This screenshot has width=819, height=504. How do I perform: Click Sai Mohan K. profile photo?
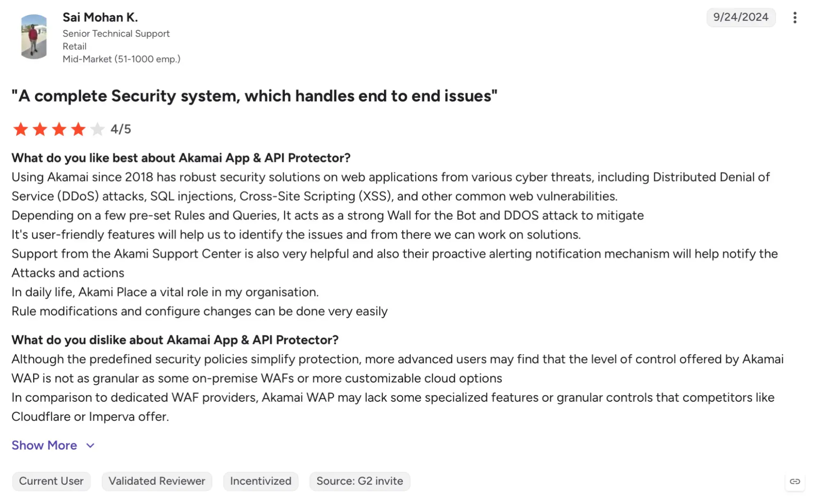tap(34, 36)
